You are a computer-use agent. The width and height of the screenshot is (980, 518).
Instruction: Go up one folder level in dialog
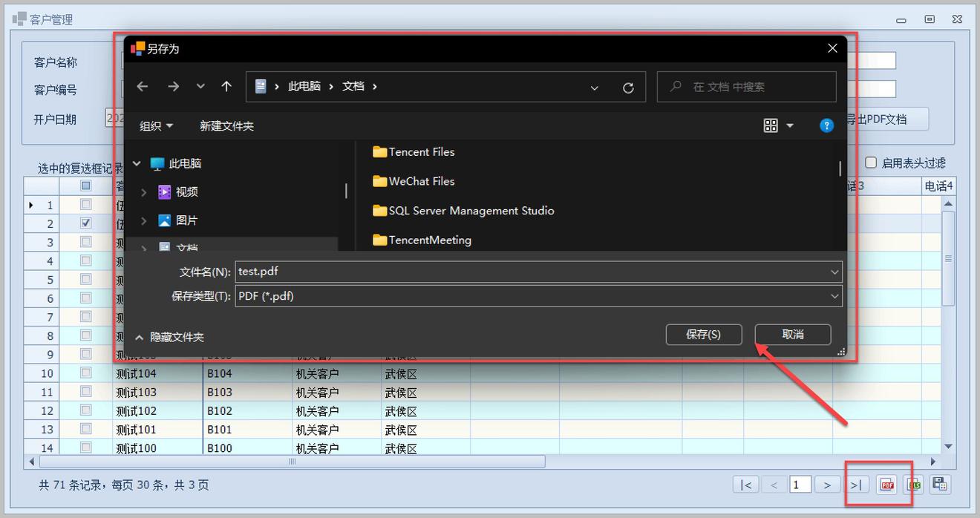coord(226,87)
